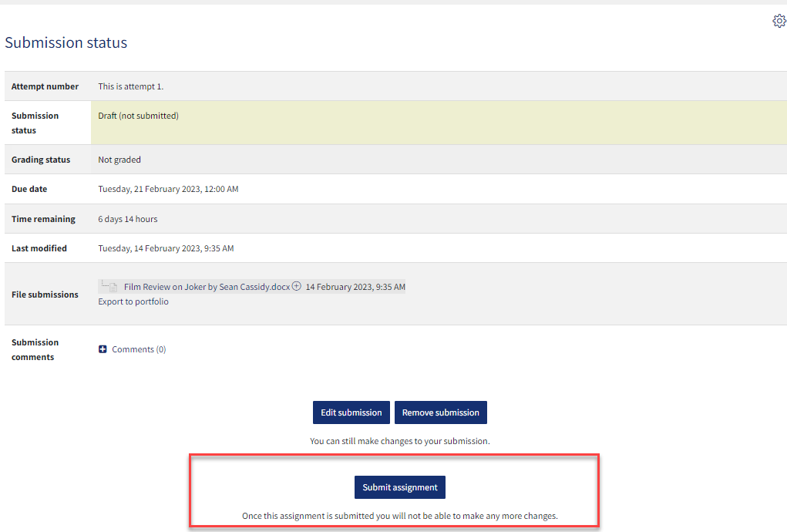Click the document icon beside the docx file
The height and width of the screenshot is (532, 787).
point(113,288)
